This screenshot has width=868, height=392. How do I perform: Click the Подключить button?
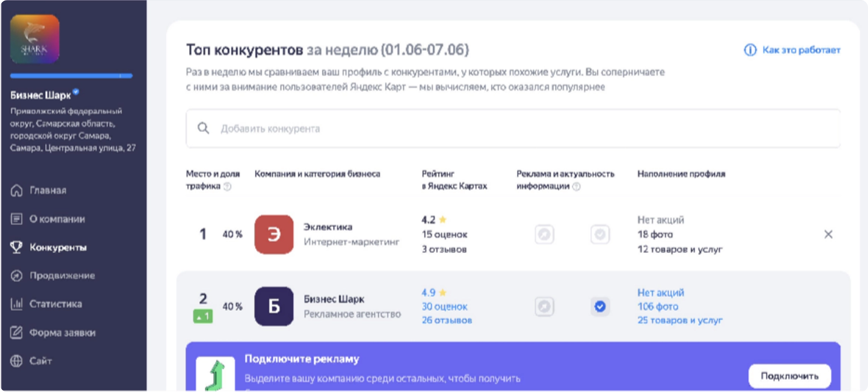click(790, 376)
